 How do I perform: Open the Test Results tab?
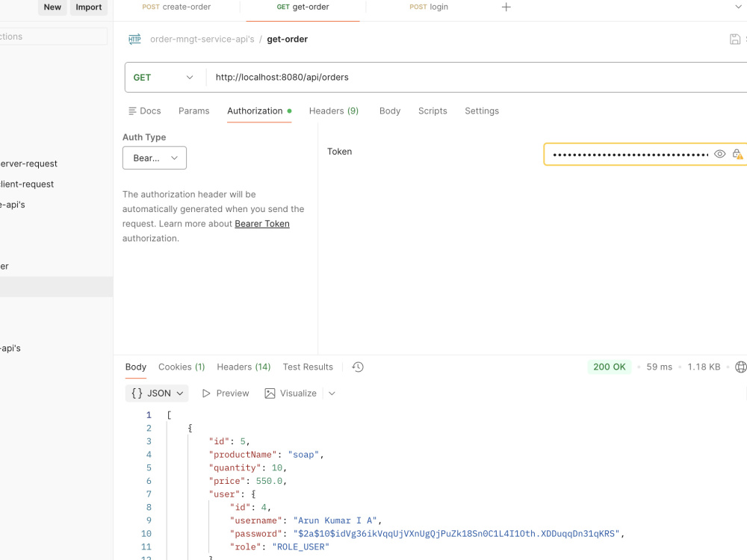pyautogui.click(x=308, y=367)
